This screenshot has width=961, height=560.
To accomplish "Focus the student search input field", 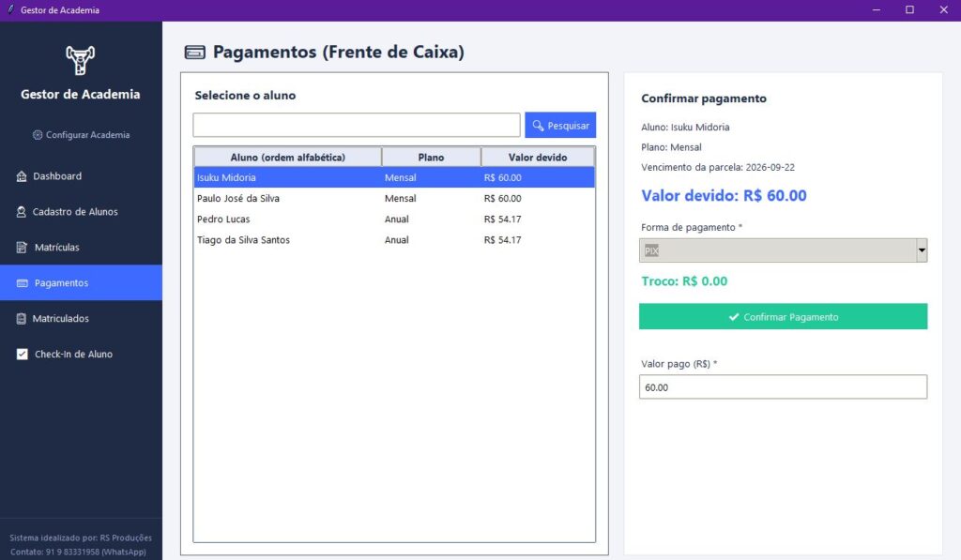I will [357, 125].
